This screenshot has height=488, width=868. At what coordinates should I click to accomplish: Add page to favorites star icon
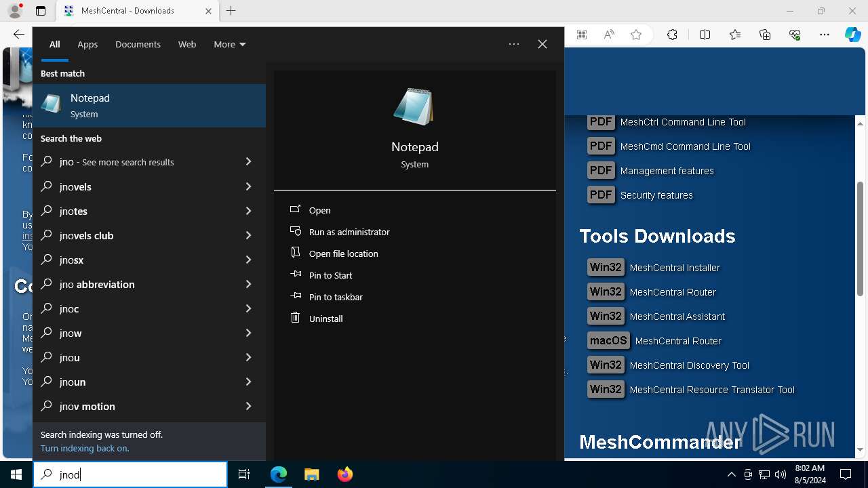click(636, 35)
